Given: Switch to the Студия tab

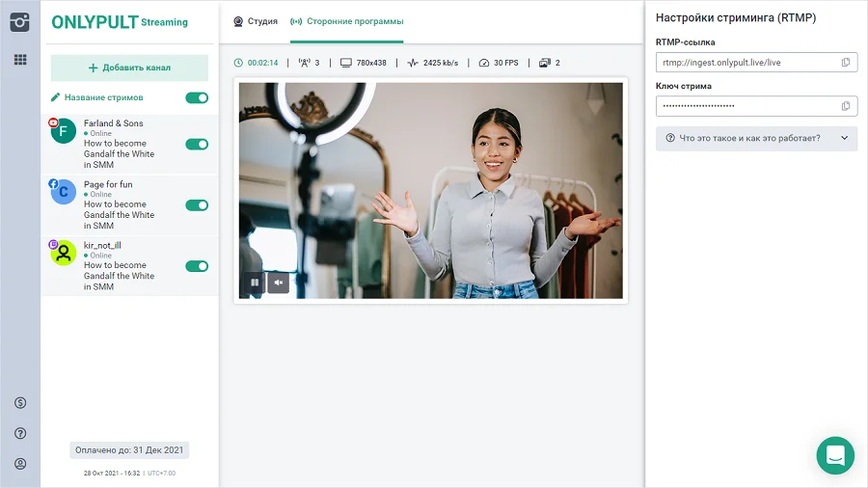Looking at the screenshot, I should coord(256,21).
